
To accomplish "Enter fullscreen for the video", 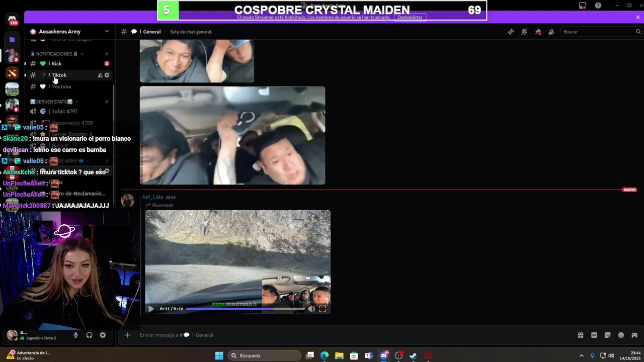I will 323,309.
